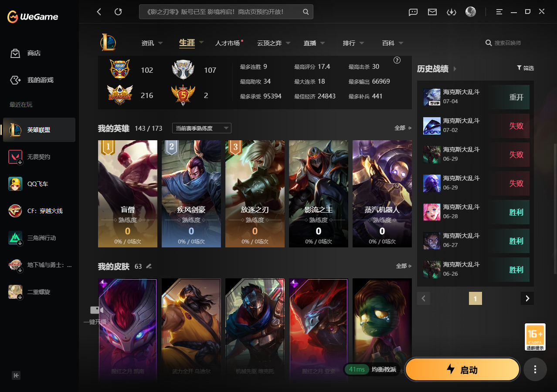Click the search magnifier in the top bar
Viewport: 557px width, 392px height.
[306, 12]
